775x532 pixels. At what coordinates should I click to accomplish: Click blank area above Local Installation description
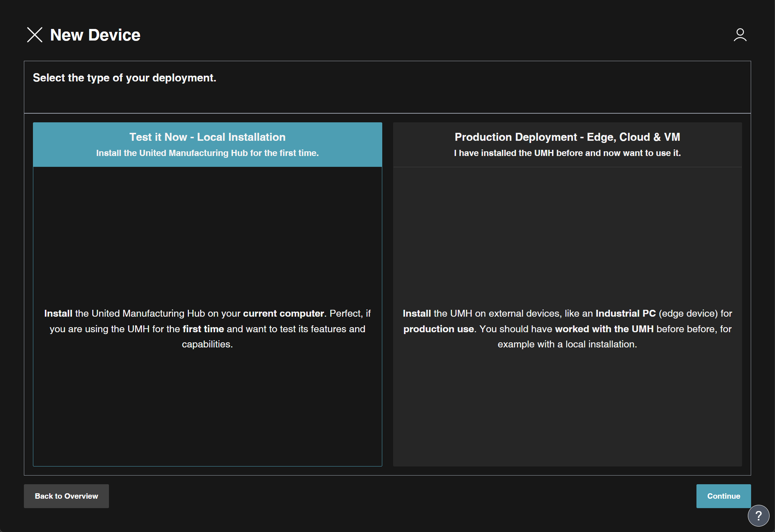point(207,235)
